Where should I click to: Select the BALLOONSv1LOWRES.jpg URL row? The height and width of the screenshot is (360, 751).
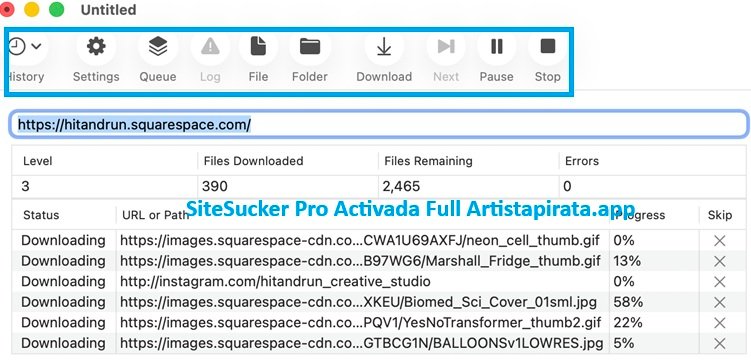coord(362,343)
